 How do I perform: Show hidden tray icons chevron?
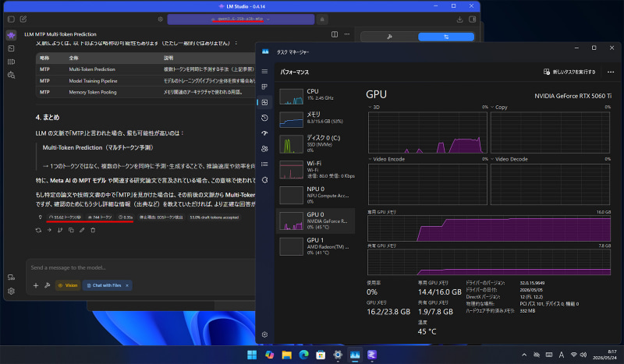pyautogui.click(x=524, y=355)
